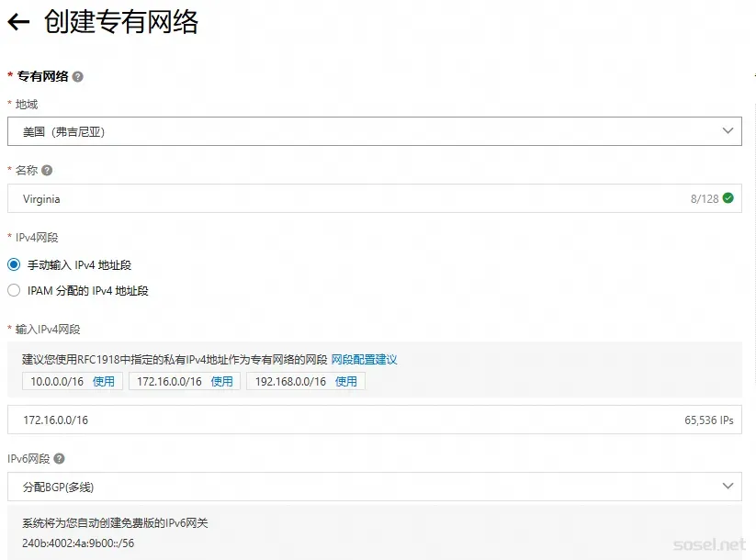Select 手动输入 IPv4 地址段 radio button
This screenshot has width=756, height=560.
click(x=14, y=264)
